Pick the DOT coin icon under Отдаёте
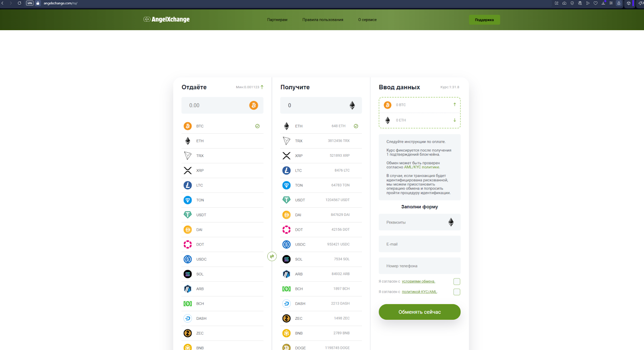This screenshot has height=350, width=644. 188,244
